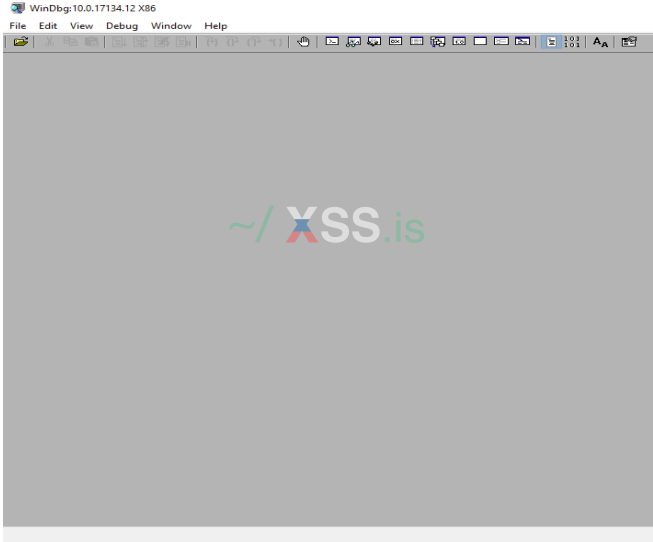Toggle Source mode on

tap(551, 42)
